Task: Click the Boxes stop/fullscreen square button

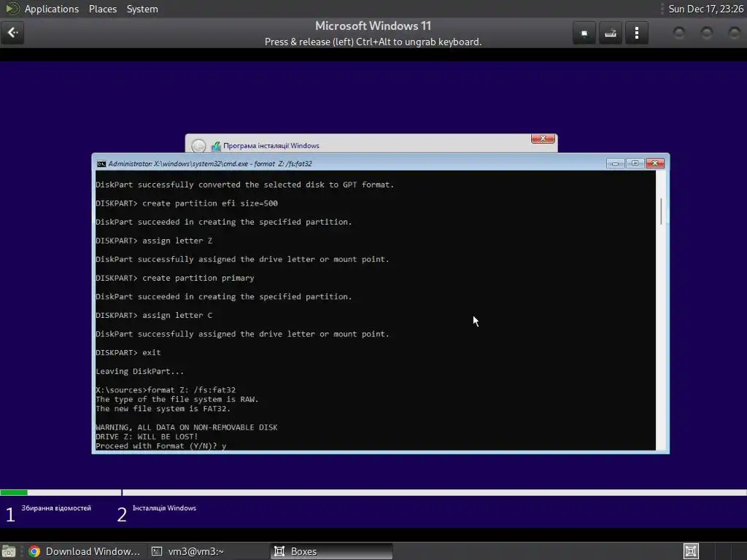Action: click(584, 33)
